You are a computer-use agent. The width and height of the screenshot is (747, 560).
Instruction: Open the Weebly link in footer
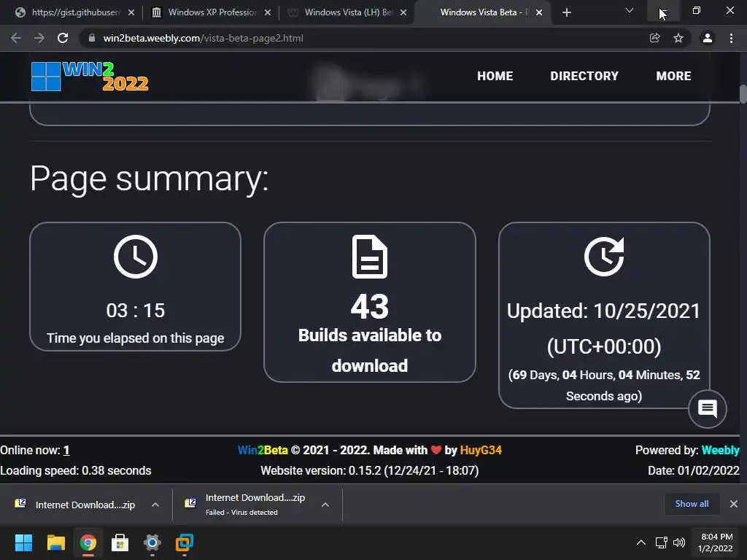coord(720,451)
